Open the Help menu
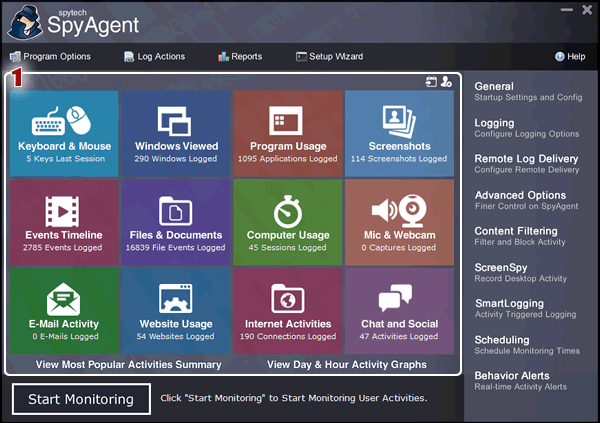This screenshot has height=423, width=600. pos(570,57)
